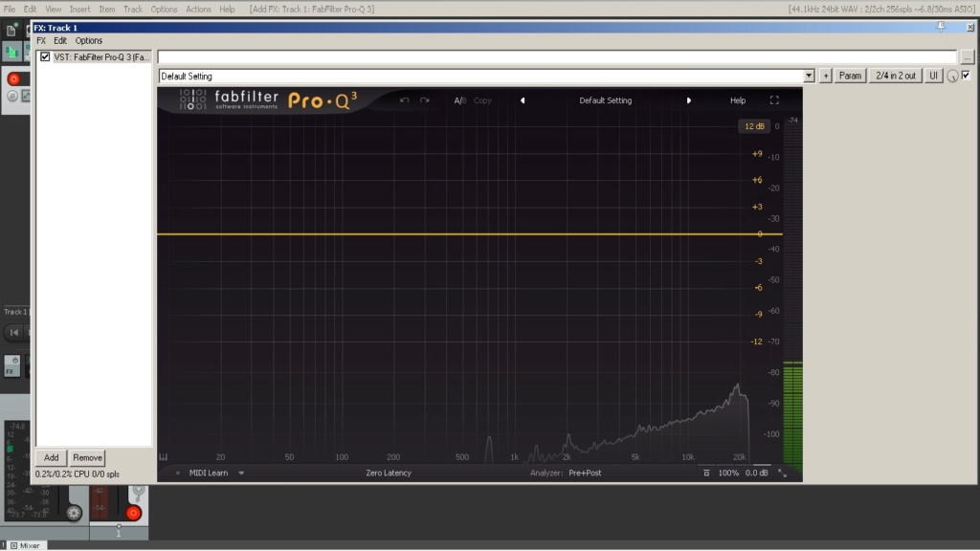Click the Pro-Q 3 undo arrow icon

405,100
